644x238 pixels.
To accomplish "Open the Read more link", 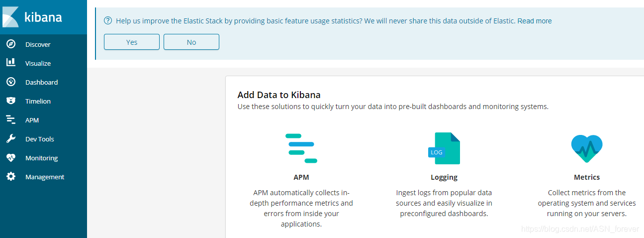I will coord(535,21).
